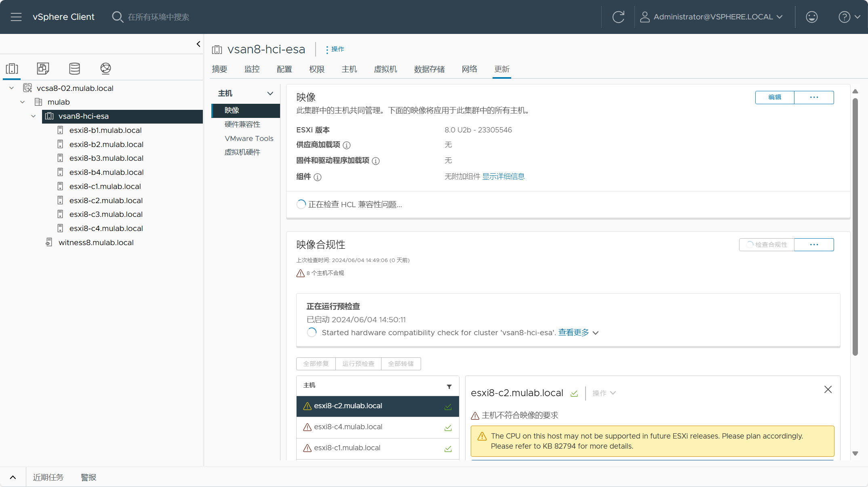868x487 pixels.
Task: Select esxi8-c3.mulab.local in inventory tree
Action: [x=106, y=214]
